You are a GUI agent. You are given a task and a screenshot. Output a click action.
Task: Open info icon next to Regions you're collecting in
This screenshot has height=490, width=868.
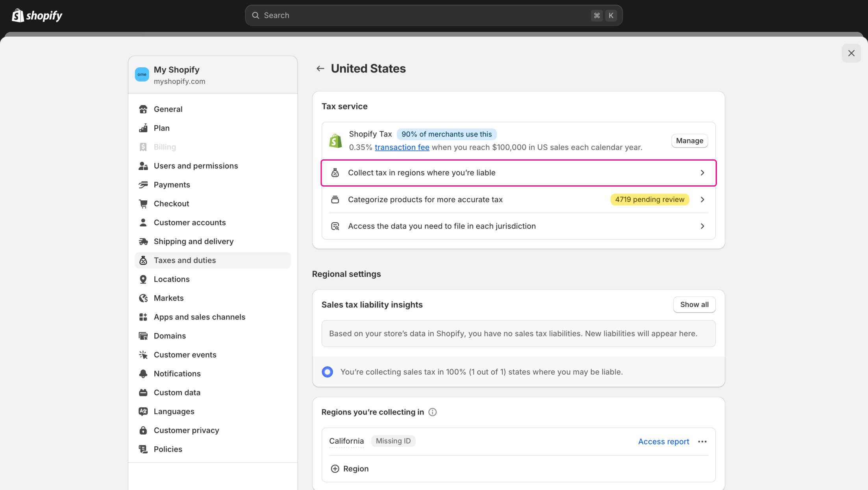(432, 412)
